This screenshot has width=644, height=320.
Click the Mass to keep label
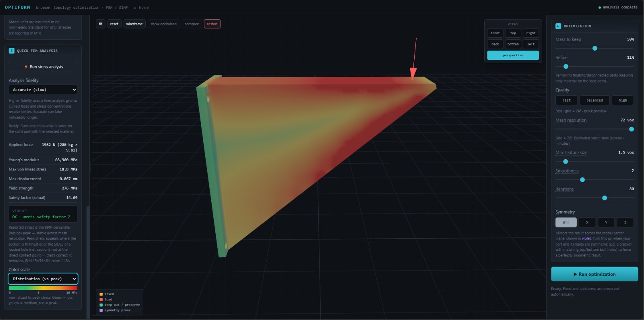point(568,39)
